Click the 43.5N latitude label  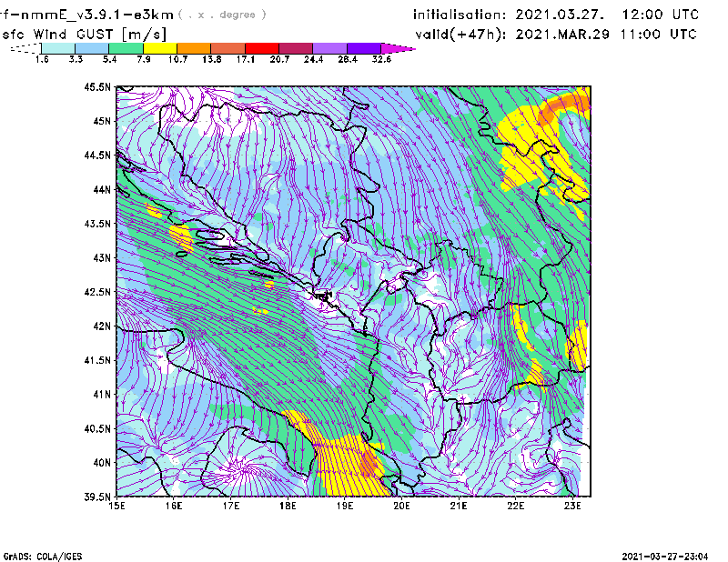(98, 224)
